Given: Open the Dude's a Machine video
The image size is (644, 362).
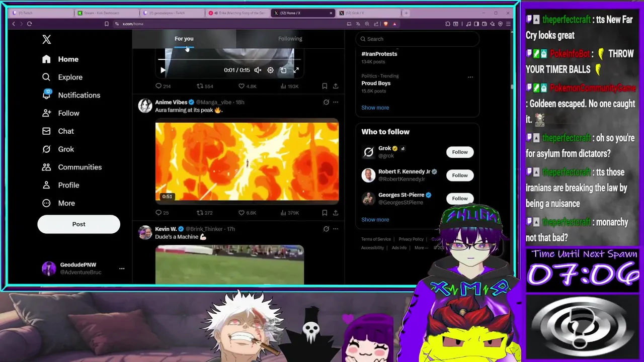Looking at the screenshot, I should (229, 265).
